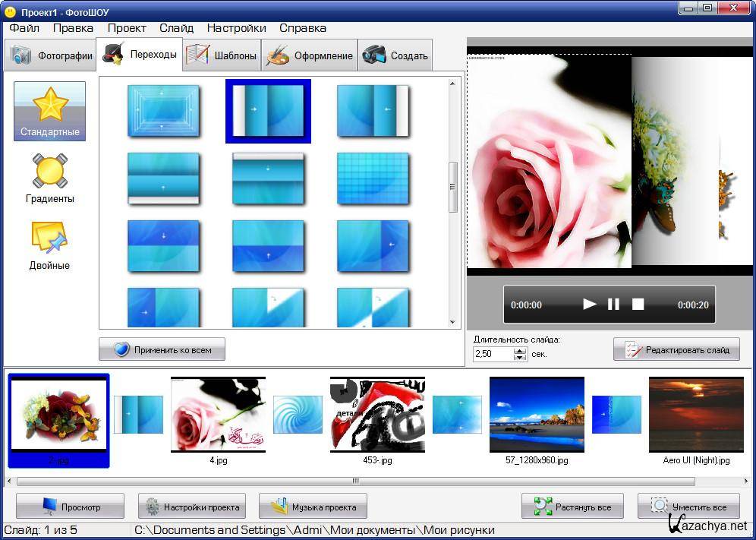
Task: Open the Файл menu
Action: point(24,28)
